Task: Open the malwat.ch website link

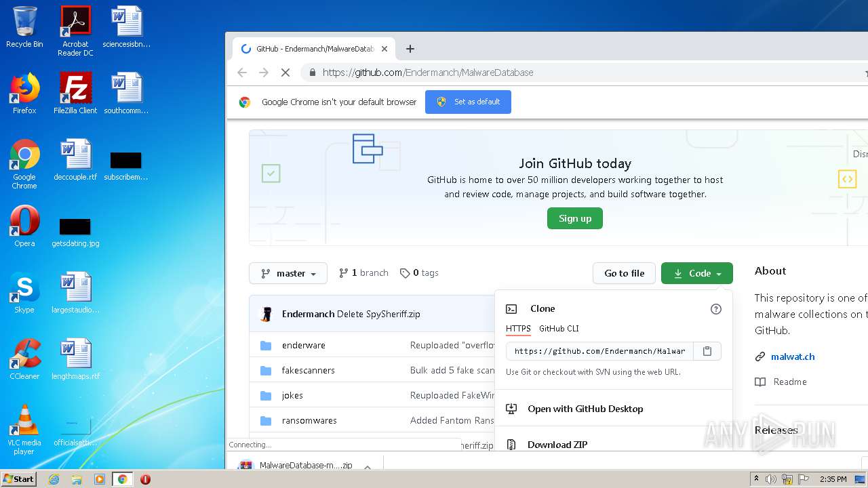Action: pos(793,357)
